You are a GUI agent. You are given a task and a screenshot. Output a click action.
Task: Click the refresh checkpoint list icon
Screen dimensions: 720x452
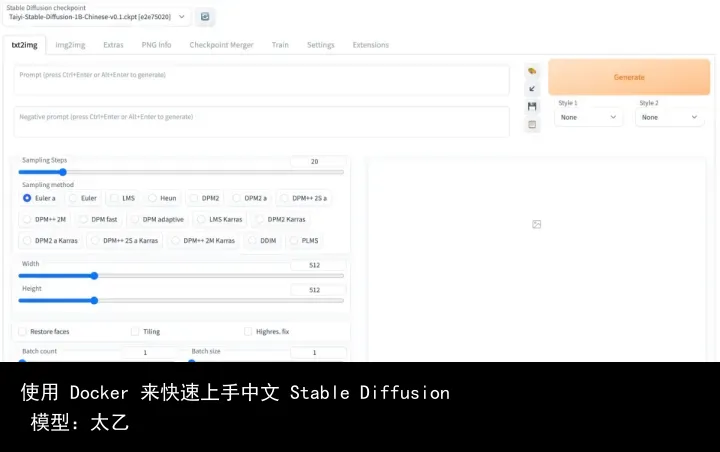pos(205,17)
